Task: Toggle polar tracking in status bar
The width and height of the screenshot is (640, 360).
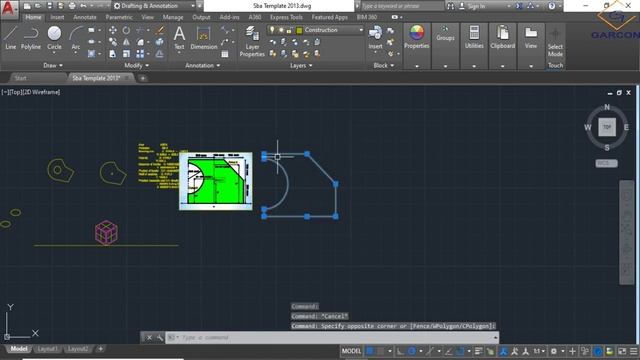Action: click(x=412, y=351)
